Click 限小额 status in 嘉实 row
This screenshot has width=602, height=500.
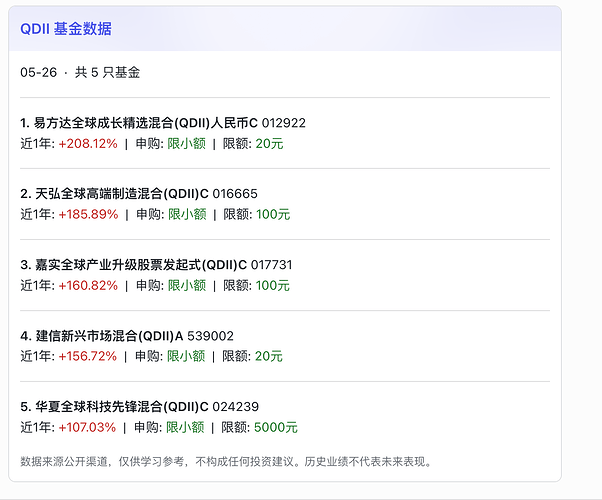[x=187, y=285]
